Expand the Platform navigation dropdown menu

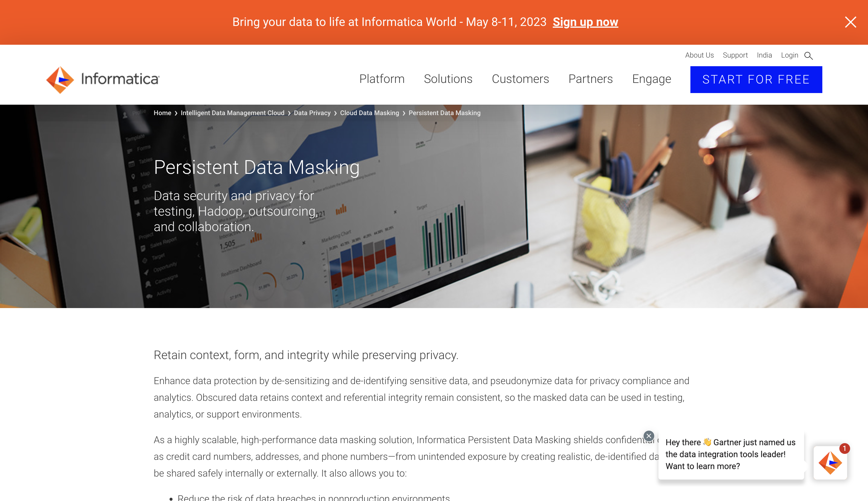[381, 79]
